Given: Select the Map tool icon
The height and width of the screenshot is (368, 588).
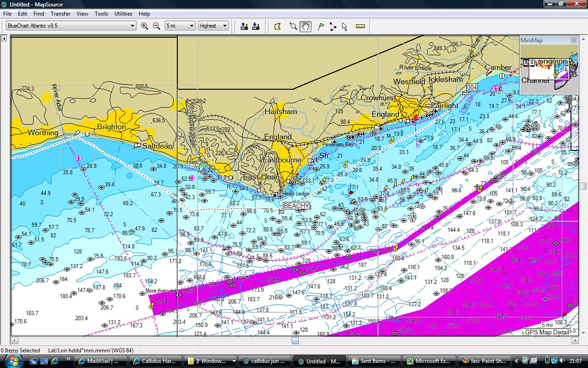Looking at the screenshot, I should [277, 26].
